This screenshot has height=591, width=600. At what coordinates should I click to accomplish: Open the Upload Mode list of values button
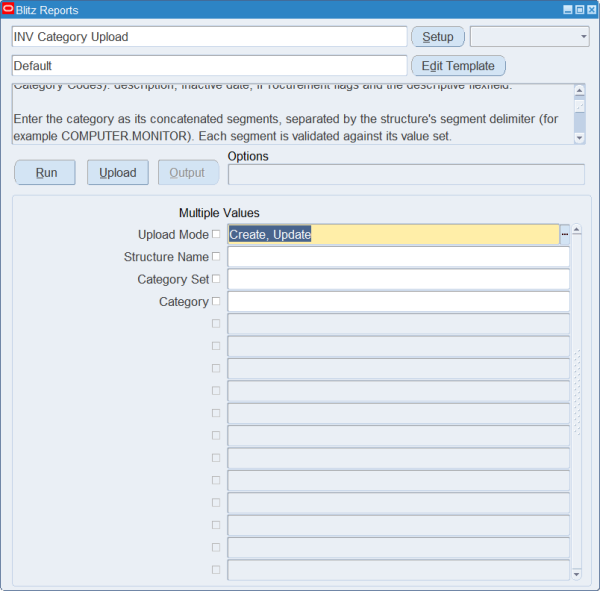(565, 234)
